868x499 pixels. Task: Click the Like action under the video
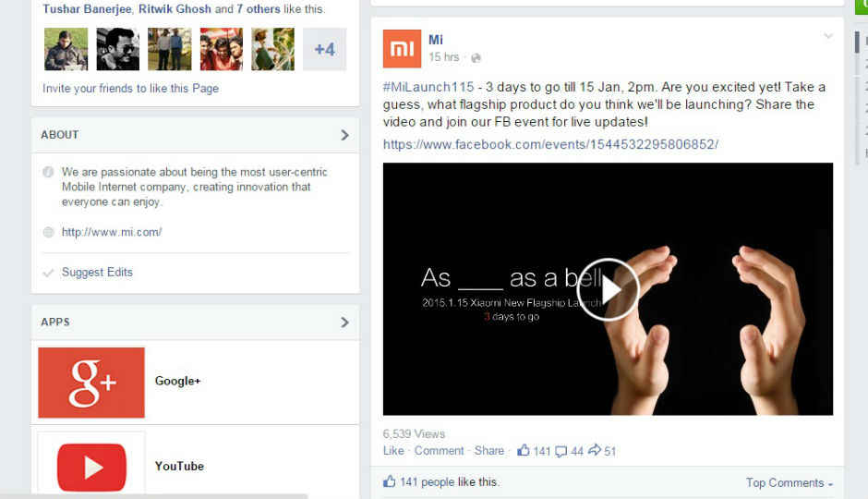tap(393, 451)
